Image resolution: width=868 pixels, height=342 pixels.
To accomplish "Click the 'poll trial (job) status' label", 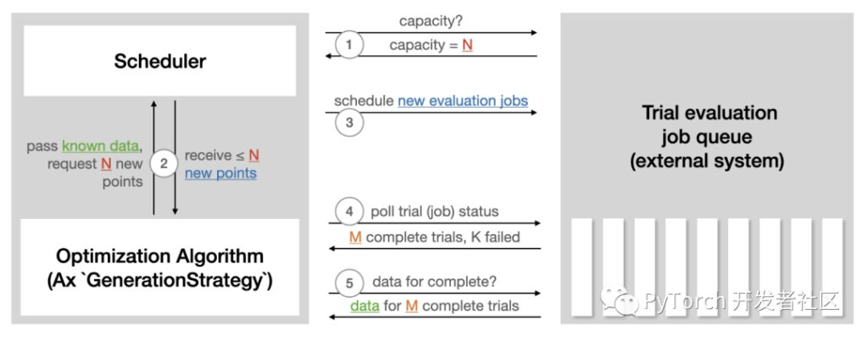I will pos(435,211).
